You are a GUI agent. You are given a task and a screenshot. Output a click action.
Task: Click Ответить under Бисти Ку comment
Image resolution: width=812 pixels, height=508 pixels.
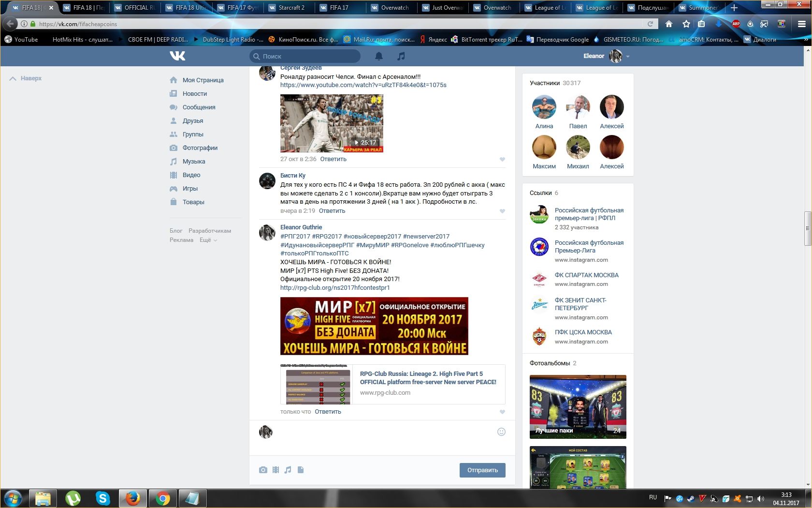click(x=332, y=211)
